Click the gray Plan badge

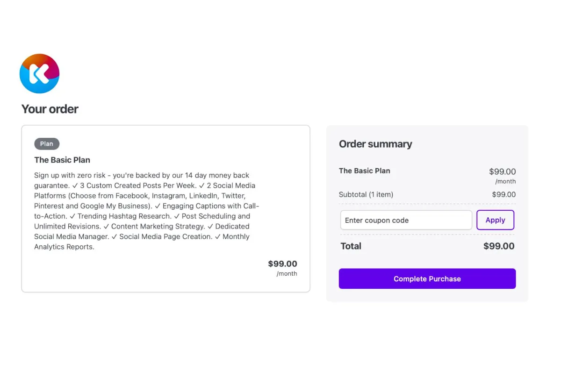coord(47,144)
